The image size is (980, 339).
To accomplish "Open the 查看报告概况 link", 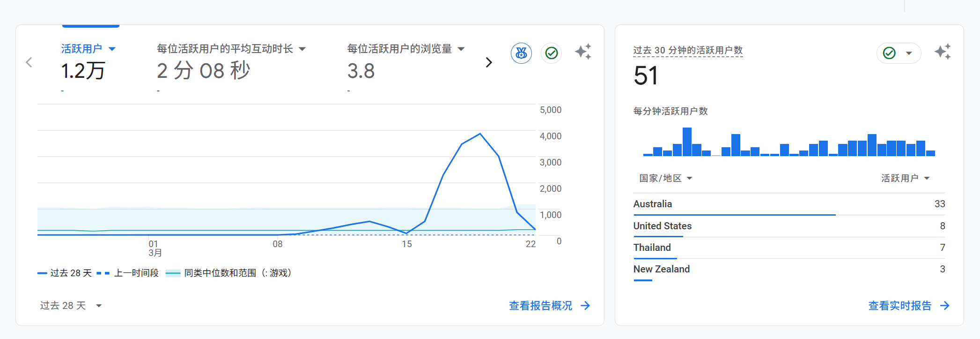I will [540, 306].
